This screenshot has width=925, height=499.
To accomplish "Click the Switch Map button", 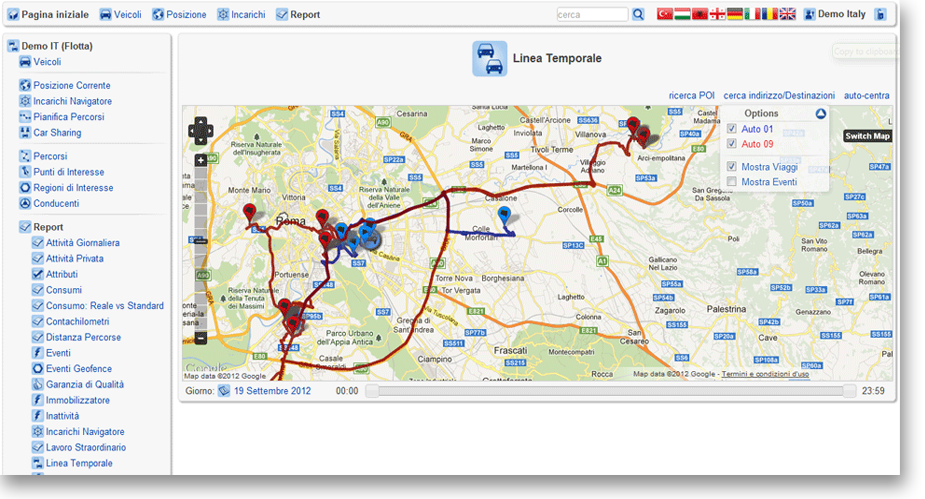I will tap(867, 136).
